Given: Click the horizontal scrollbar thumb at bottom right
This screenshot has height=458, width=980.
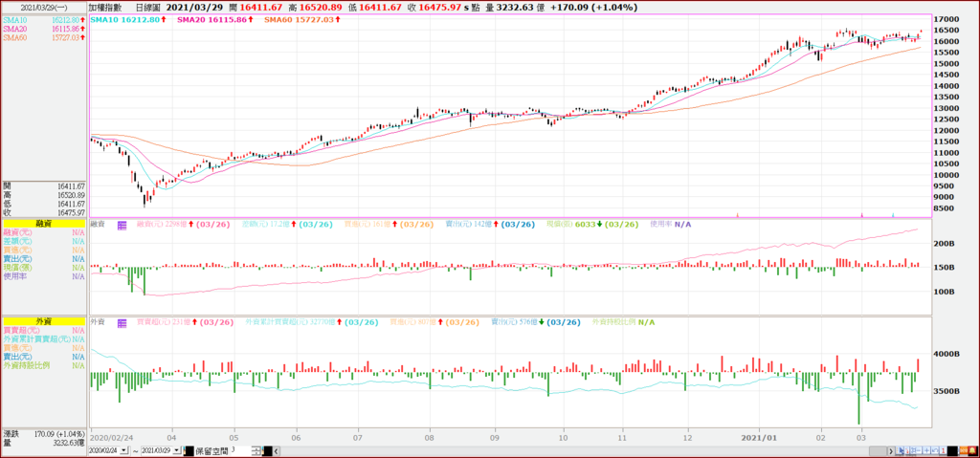Looking at the screenshot, I should click(879, 450).
